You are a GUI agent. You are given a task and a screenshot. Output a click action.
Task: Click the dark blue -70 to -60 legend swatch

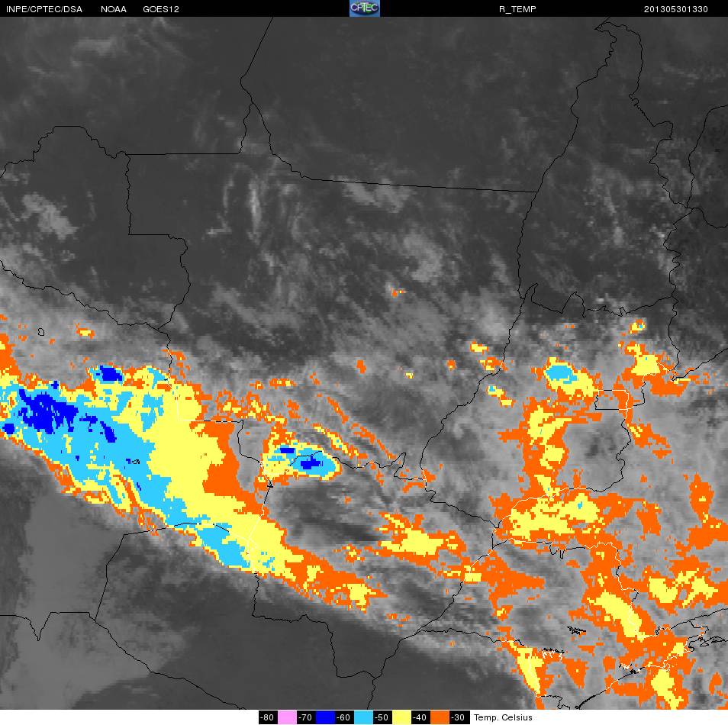(x=326, y=717)
